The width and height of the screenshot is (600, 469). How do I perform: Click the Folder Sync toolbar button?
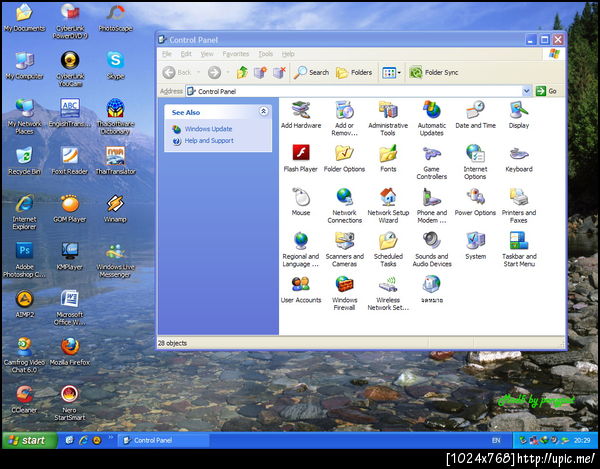point(434,72)
